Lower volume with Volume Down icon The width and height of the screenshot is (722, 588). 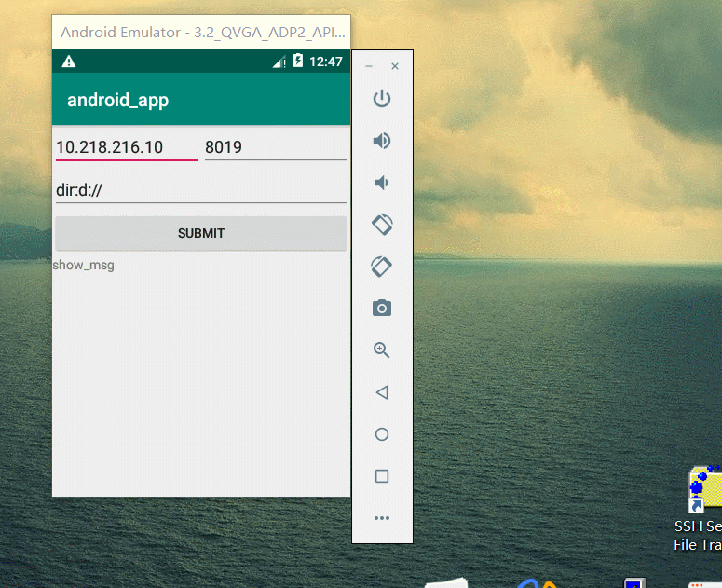382,183
